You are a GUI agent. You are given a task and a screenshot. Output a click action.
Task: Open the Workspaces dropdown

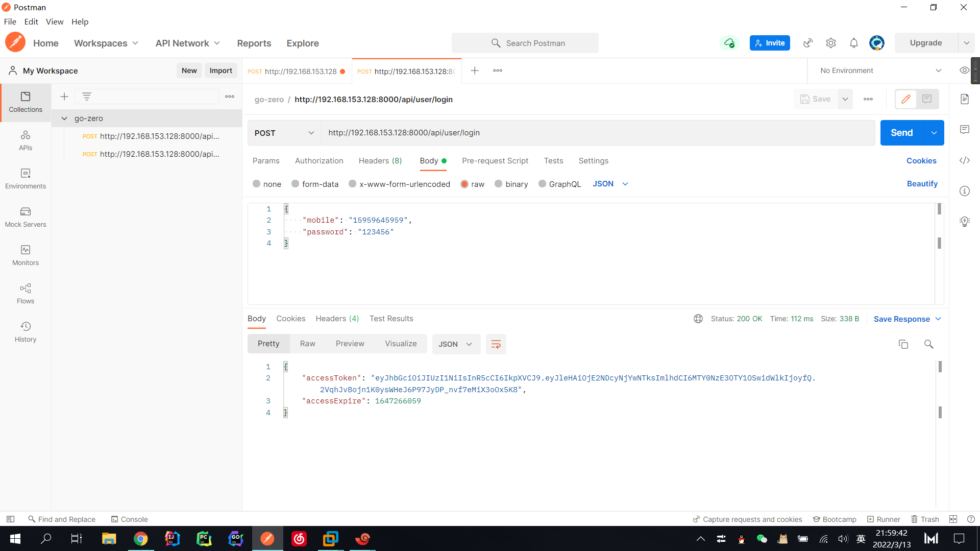106,43
